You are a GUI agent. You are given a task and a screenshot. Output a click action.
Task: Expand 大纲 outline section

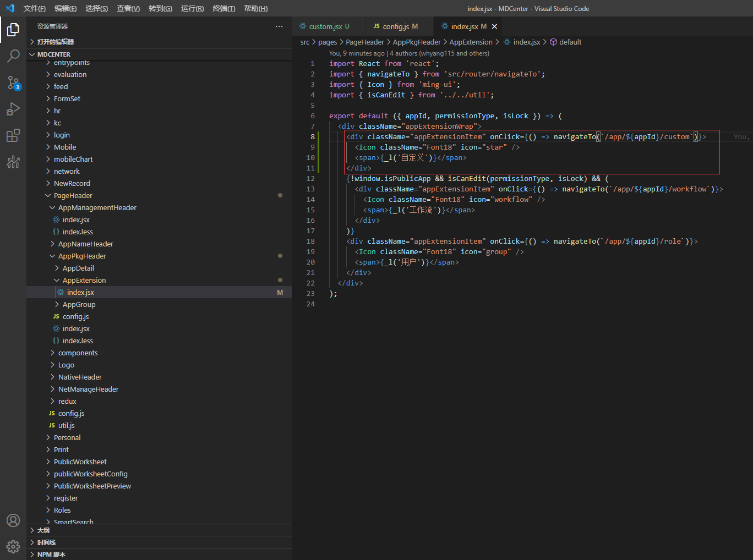(x=159, y=530)
